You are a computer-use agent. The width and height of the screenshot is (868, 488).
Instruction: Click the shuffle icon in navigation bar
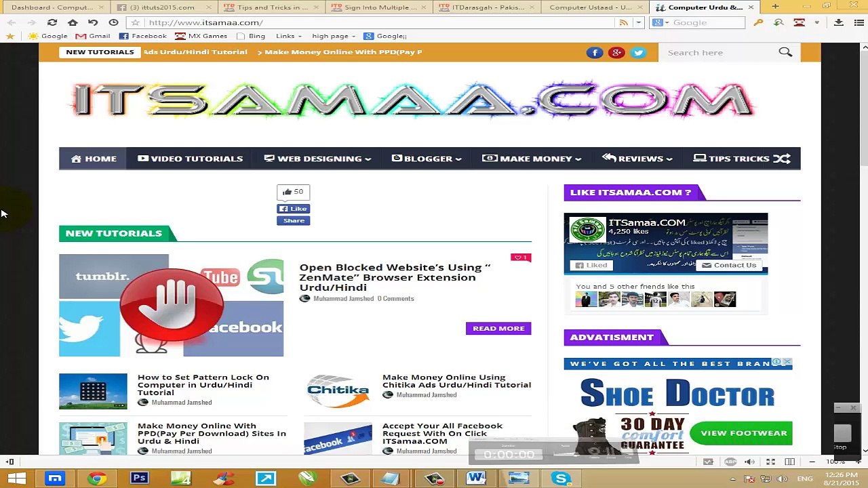coord(782,159)
